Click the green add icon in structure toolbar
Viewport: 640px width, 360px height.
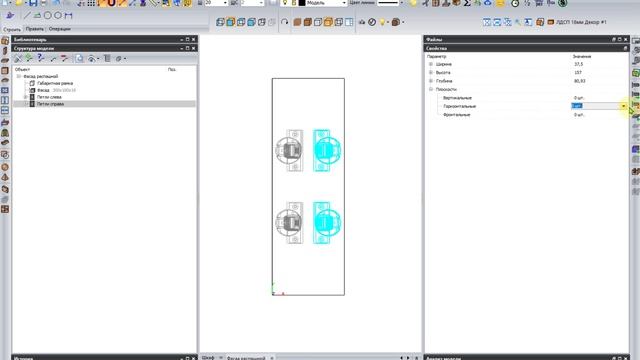pyautogui.click(x=29, y=58)
